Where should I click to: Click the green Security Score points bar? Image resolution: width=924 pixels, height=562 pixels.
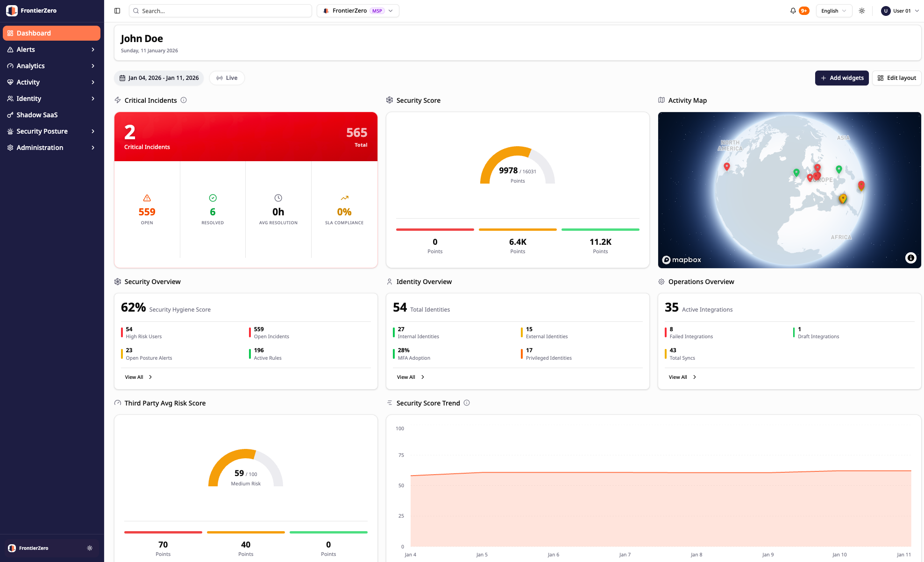click(x=600, y=229)
